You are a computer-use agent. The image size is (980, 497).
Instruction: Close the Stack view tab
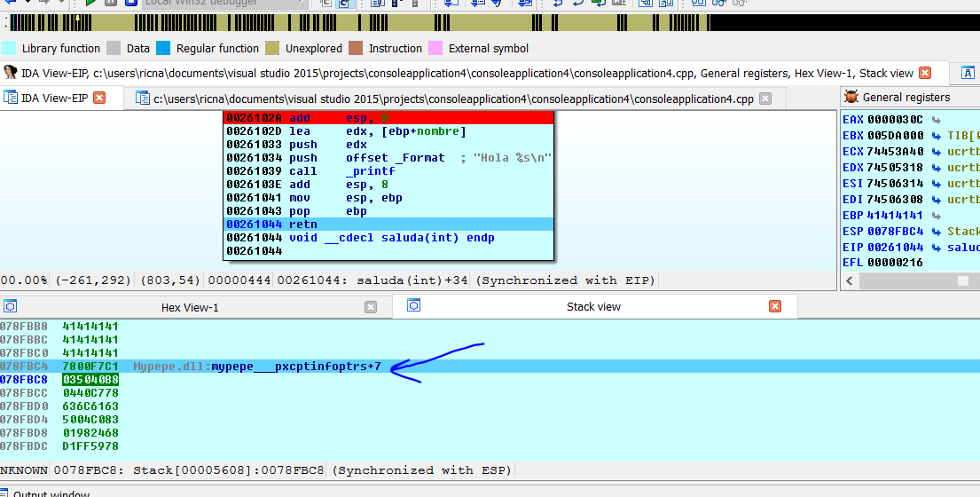pos(775,306)
